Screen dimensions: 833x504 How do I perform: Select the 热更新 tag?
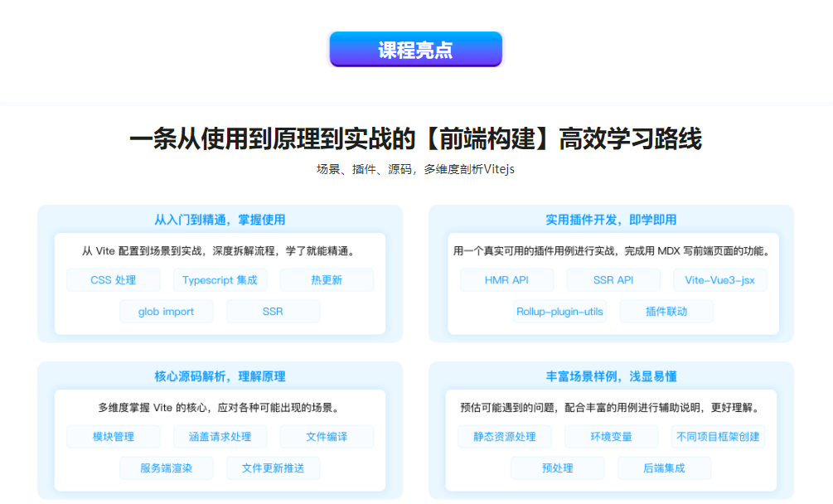[x=327, y=280]
